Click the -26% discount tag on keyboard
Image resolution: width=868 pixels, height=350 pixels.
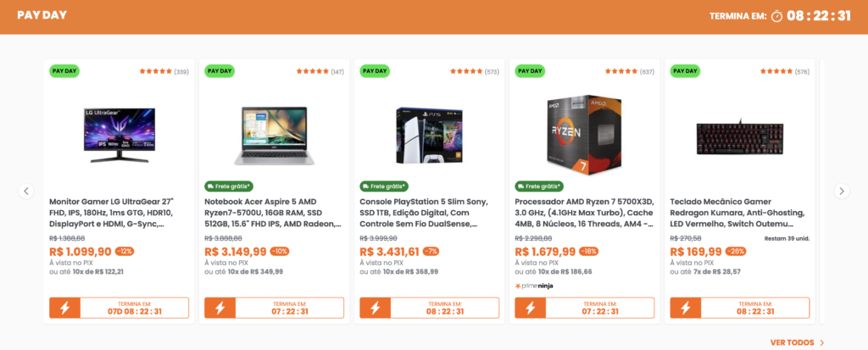pyautogui.click(x=735, y=252)
